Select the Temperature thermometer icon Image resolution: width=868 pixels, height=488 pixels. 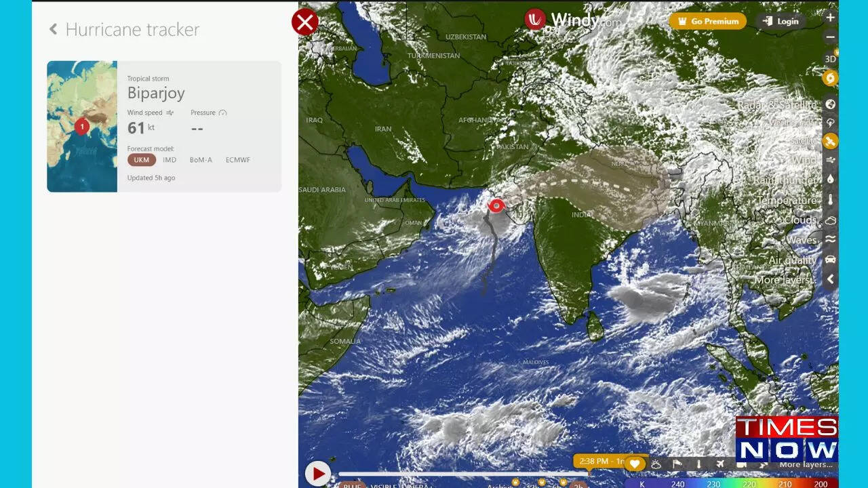click(830, 200)
